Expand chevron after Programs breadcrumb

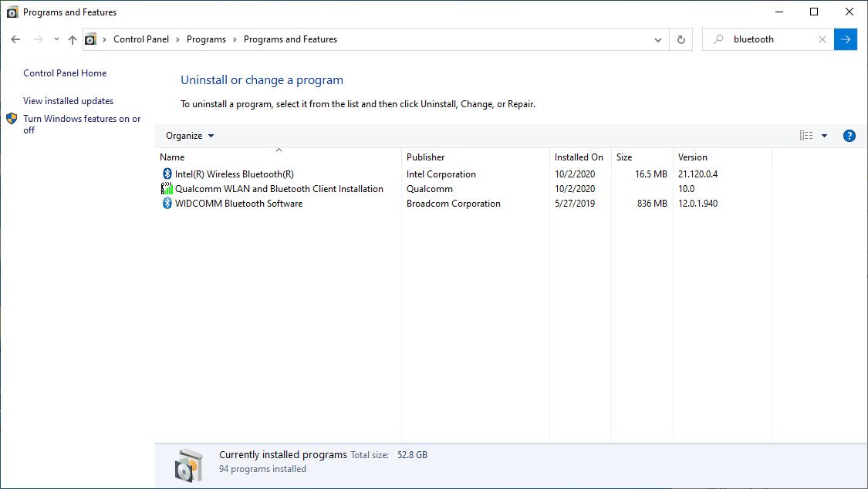pyautogui.click(x=235, y=39)
